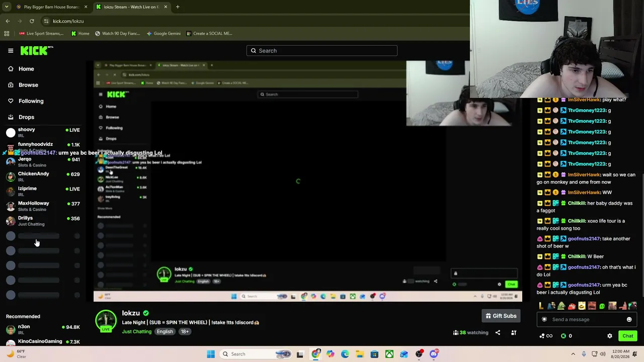Screen dimensions: 644x362
Task: Open Create a SOCIAL ME bookmark
Action: [209, 34]
